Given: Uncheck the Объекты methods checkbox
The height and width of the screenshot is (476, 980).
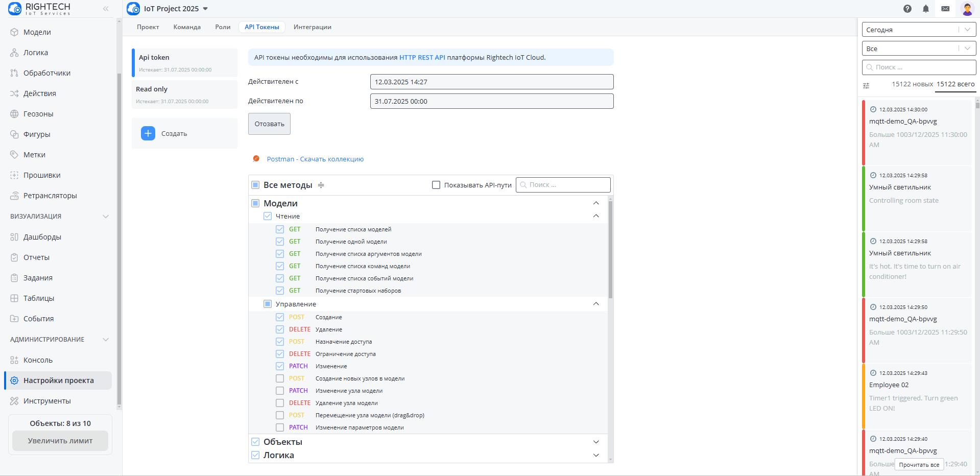Looking at the screenshot, I should (255, 442).
